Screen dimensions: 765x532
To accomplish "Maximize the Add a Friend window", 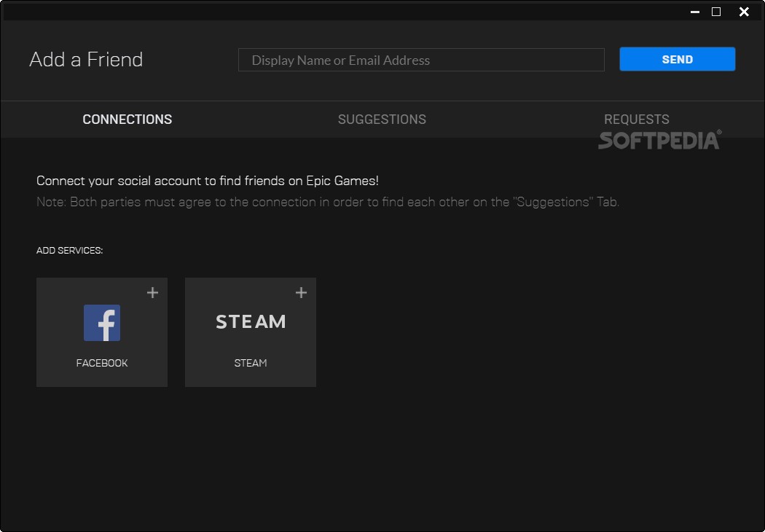I will tap(716, 12).
